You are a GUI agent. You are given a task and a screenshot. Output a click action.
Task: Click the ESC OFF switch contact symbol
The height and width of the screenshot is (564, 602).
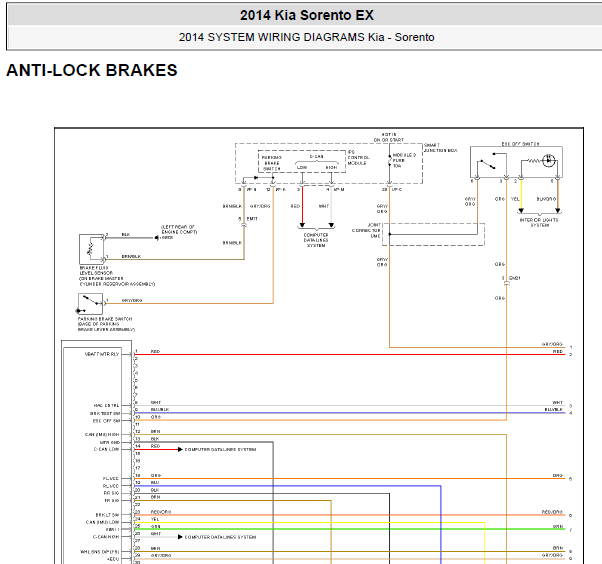pyautogui.click(x=491, y=161)
